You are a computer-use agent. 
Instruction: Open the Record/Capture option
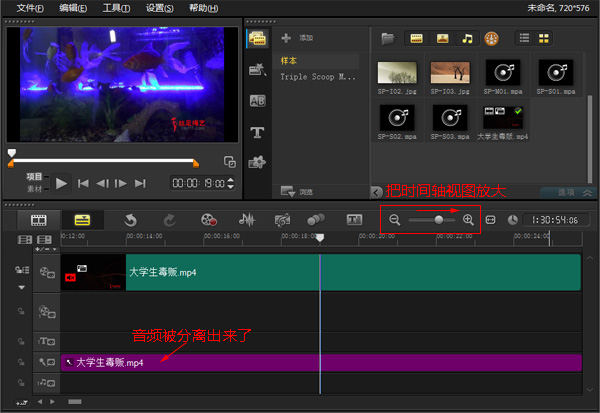(208, 219)
